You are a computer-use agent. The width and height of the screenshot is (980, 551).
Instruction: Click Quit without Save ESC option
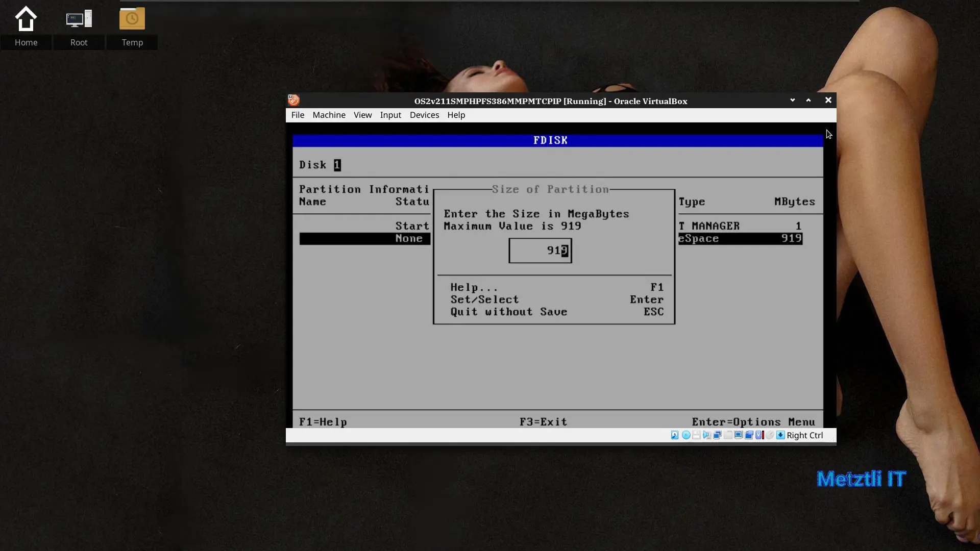pos(557,312)
